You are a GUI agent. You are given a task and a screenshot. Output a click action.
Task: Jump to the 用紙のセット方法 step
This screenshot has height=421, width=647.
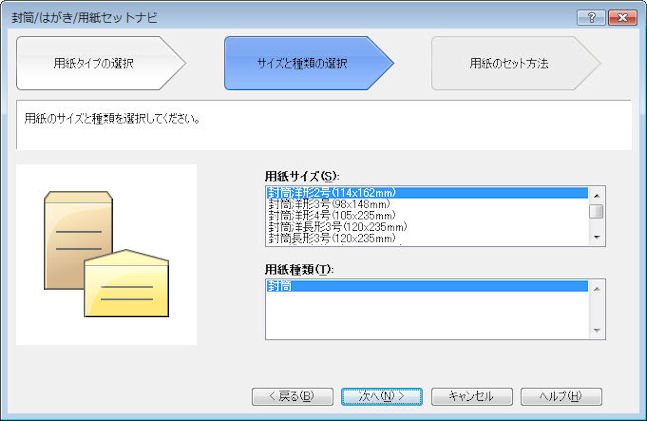point(509,63)
